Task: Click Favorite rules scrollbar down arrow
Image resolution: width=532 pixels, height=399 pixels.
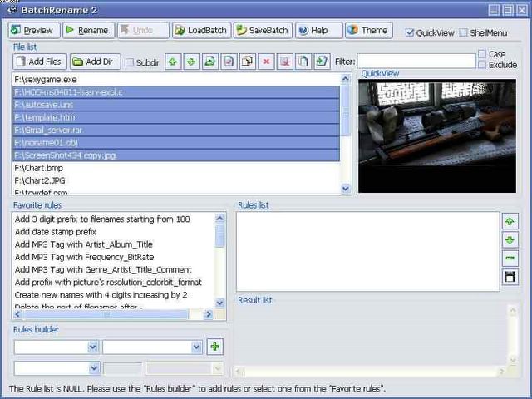Action: (219, 303)
